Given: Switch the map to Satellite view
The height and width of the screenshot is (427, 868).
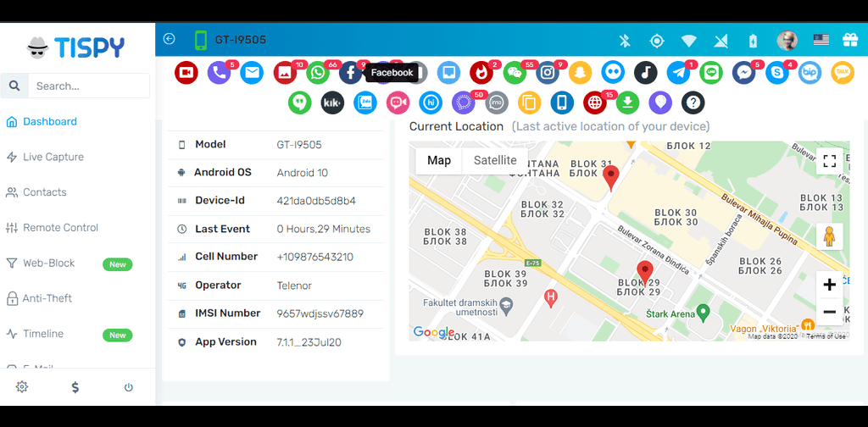Looking at the screenshot, I should [495, 160].
